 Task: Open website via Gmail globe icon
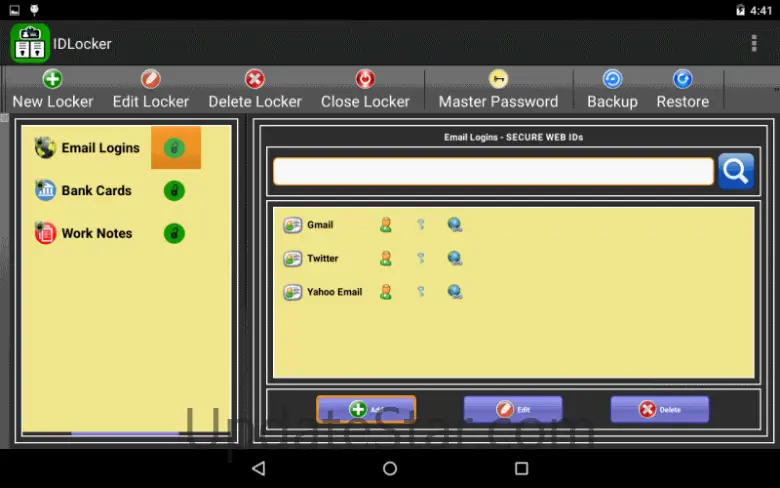click(x=455, y=225)
